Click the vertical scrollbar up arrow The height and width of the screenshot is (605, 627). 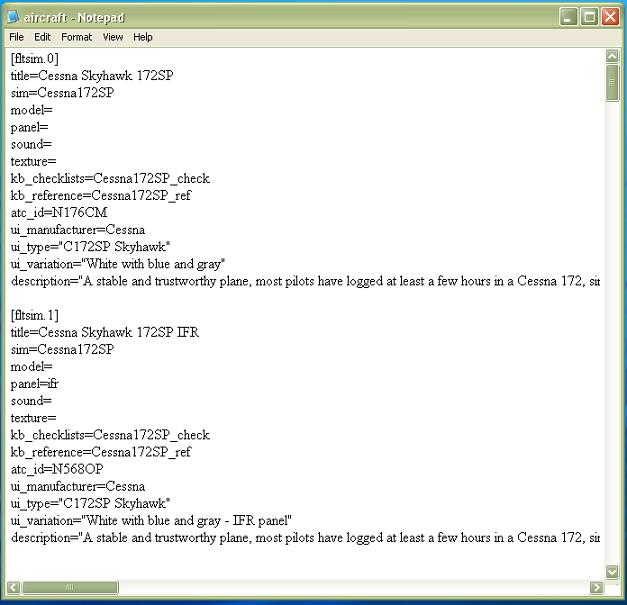pos(612,57)
